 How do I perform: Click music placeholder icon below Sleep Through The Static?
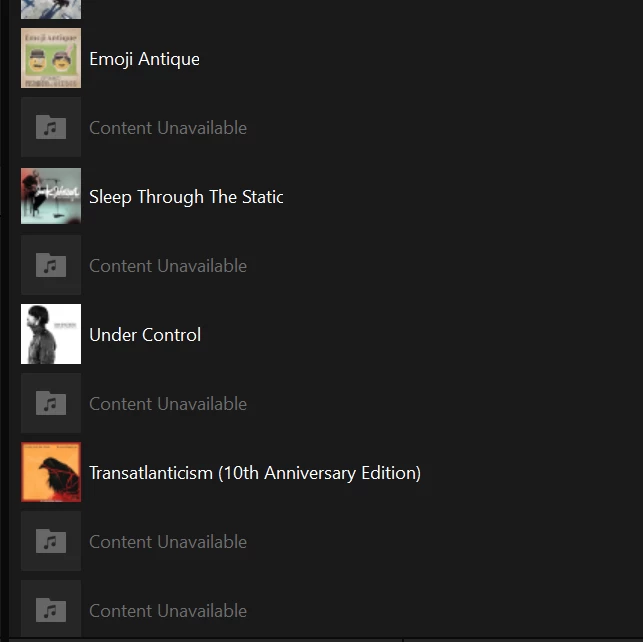point(51,265)
